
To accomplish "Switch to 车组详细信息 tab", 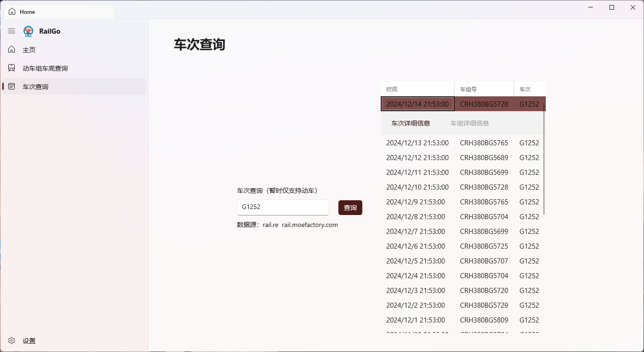I will pos(470,123).
